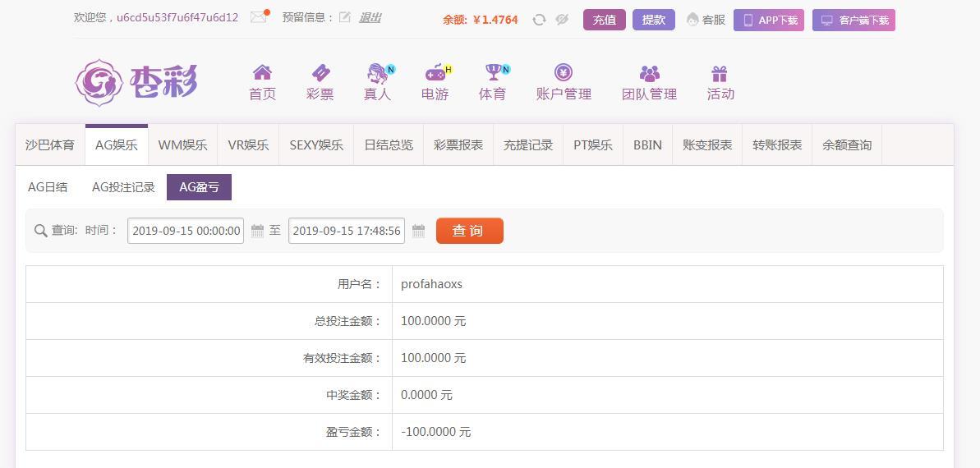This screenshot has width=980, height=468.
Task: Click the mail envelope notification icon
Action: (x=259, y=17)
